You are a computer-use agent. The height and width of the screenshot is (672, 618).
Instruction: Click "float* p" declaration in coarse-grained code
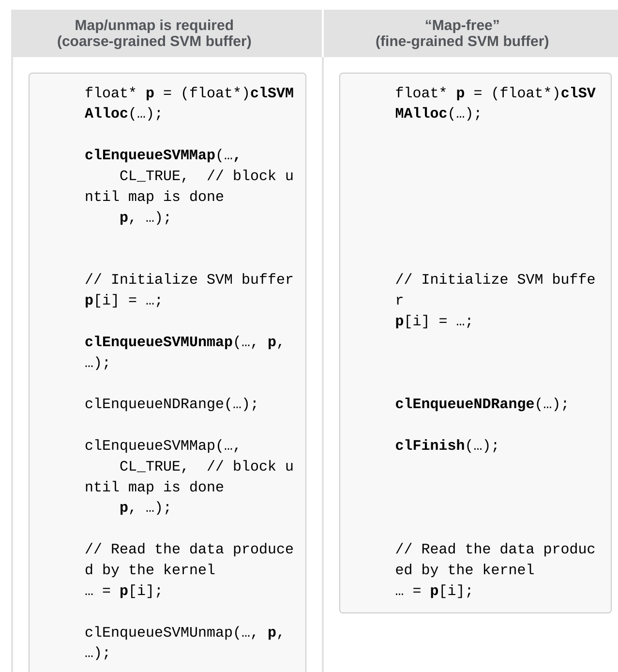click(x=119, y=93)
